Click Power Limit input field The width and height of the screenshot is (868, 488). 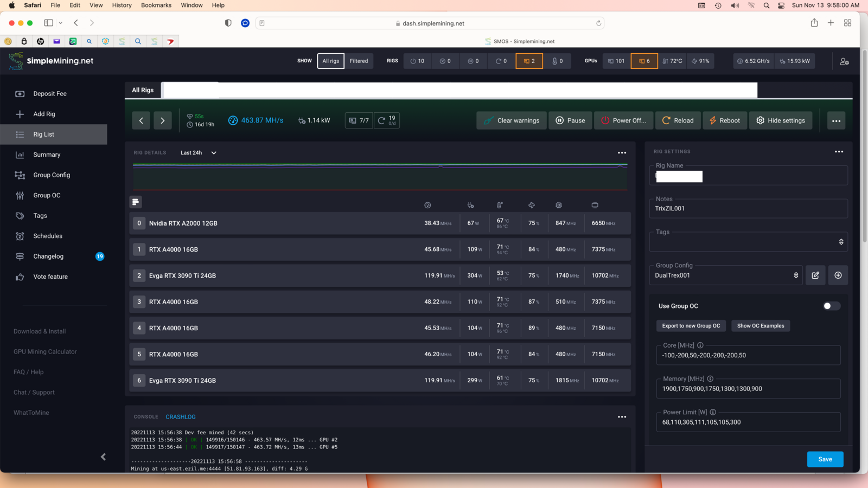pos(749,422)
